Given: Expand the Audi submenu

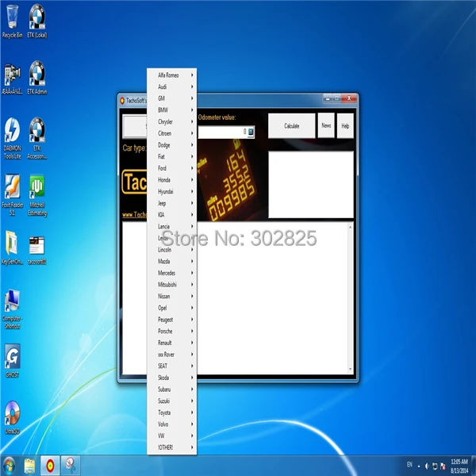Looking at the screenshot, I should 172,86.
